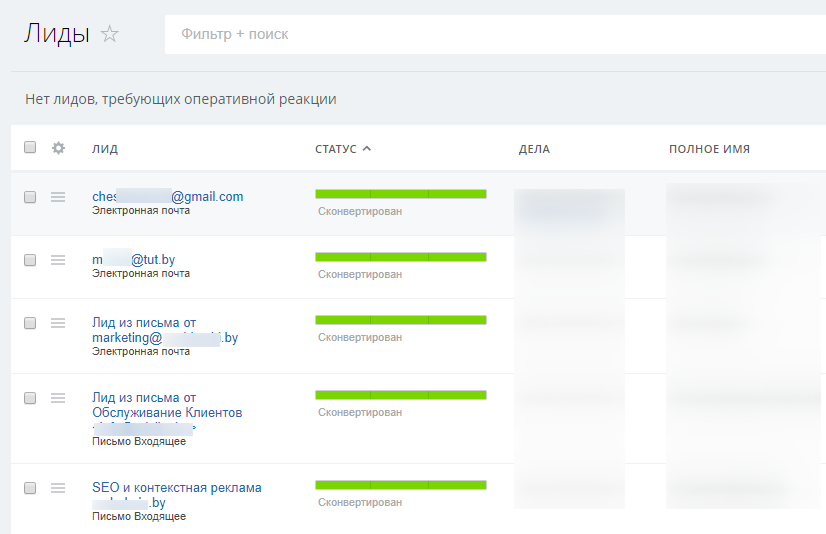
Task: Toggle sort arrow next to Статус
Action: pyautogui.click(x=367, y=149)
